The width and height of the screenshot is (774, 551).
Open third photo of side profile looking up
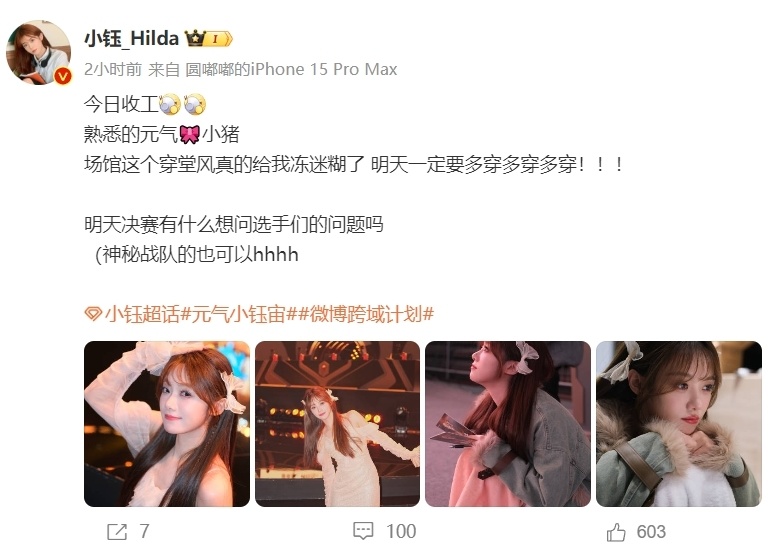pos(508,424)
